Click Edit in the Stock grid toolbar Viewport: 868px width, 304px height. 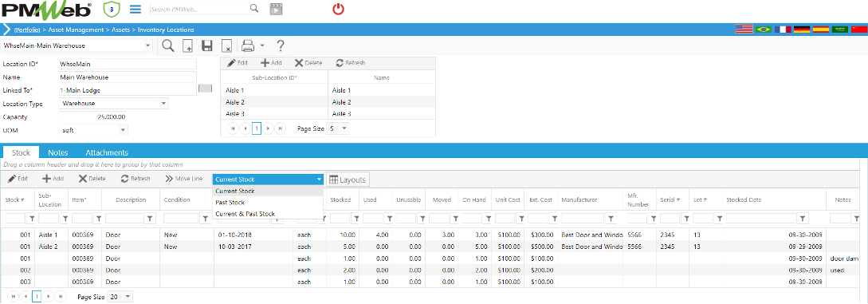point(18,179)
